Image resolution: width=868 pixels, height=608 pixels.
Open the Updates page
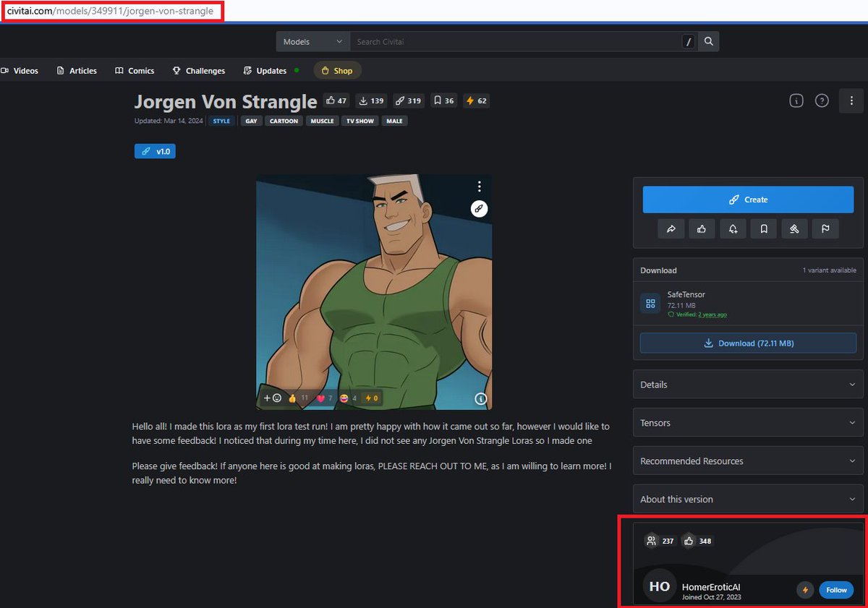tap(265, 71)
